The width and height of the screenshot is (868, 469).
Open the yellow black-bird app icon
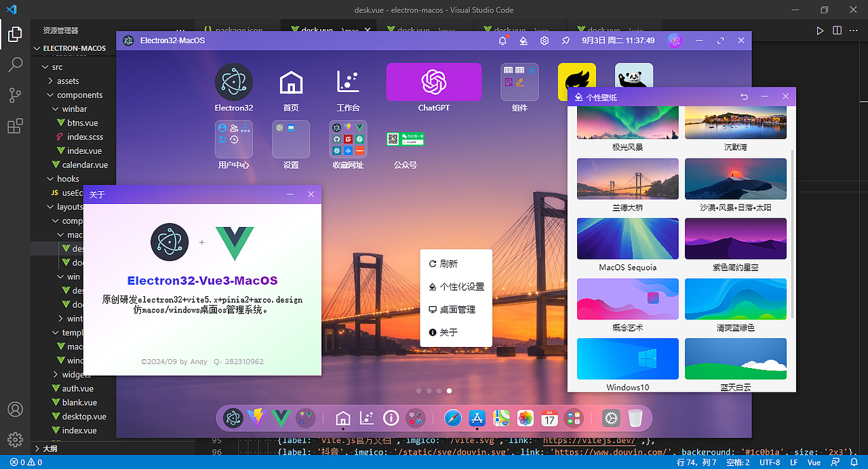577,82
